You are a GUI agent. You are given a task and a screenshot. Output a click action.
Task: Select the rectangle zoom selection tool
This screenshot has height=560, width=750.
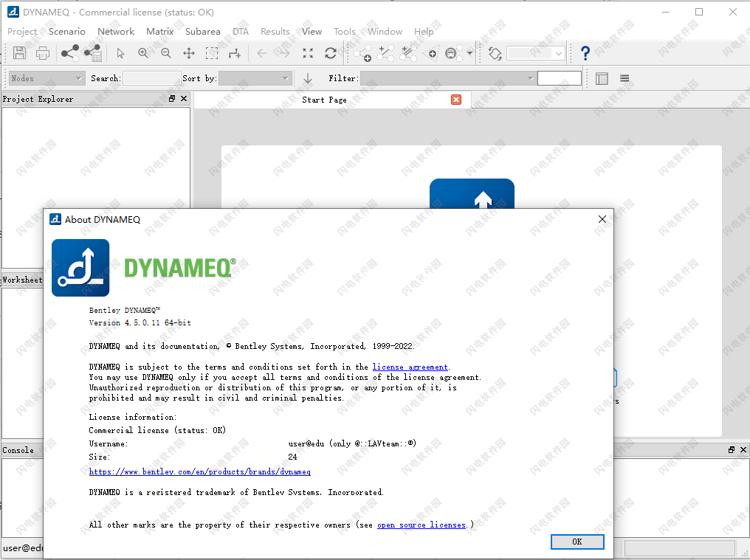(212, 53)
